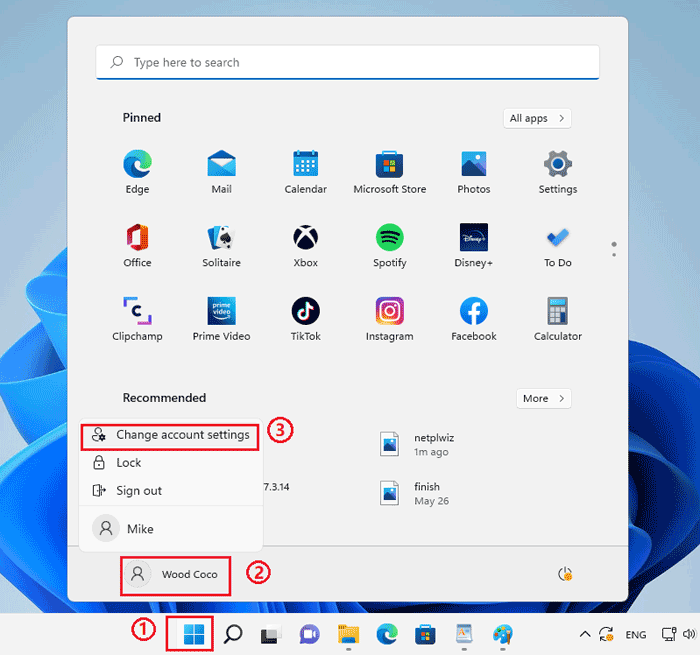Open the recommended netplwiz file
The height and width of the screenshot is (655, 700).
point(416,444)
